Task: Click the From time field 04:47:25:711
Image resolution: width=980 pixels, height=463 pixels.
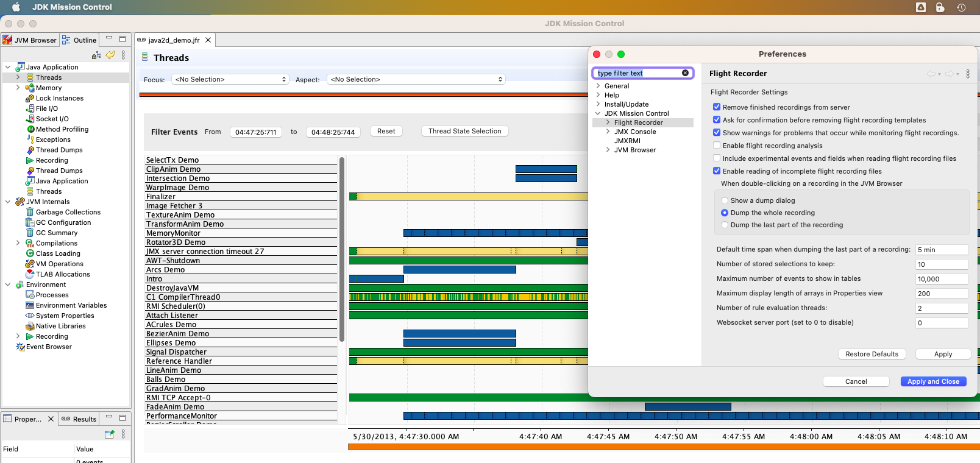Action: tap(256, 132)
